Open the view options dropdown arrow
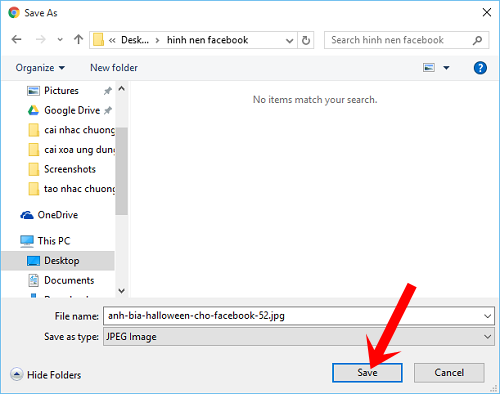The height and width of the screenshot is (394, 500). tap(446, 68)
